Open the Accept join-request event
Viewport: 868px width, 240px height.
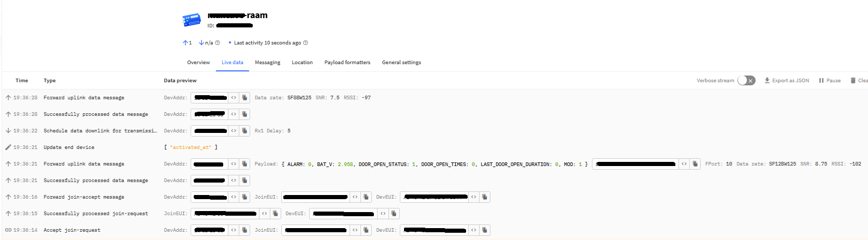point(434,230)
